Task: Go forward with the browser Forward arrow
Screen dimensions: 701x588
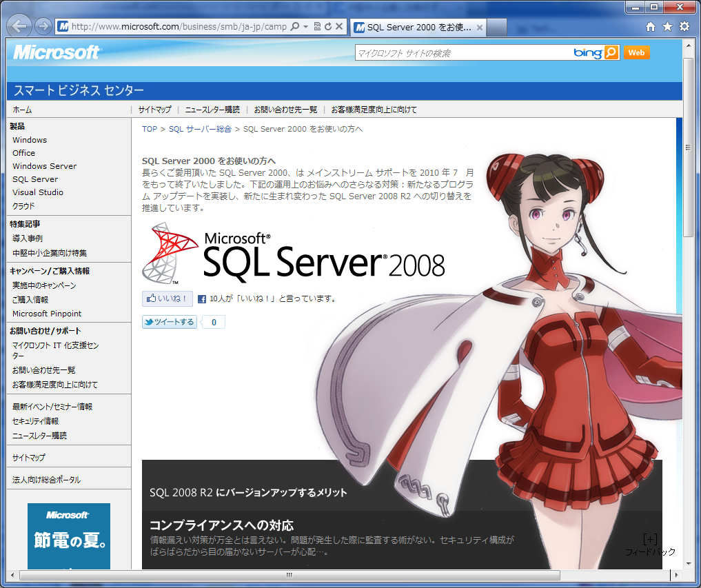Action: pos(43,26)
